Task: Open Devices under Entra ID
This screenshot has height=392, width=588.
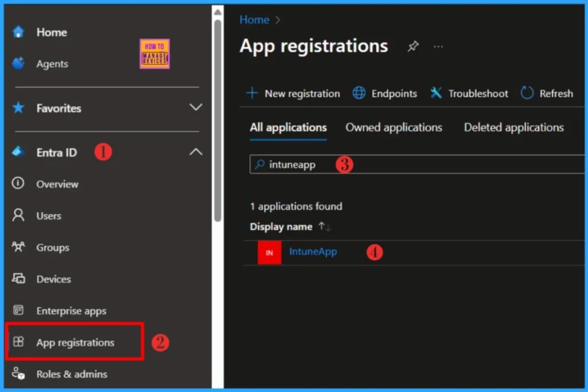Action: pos(53,279)
